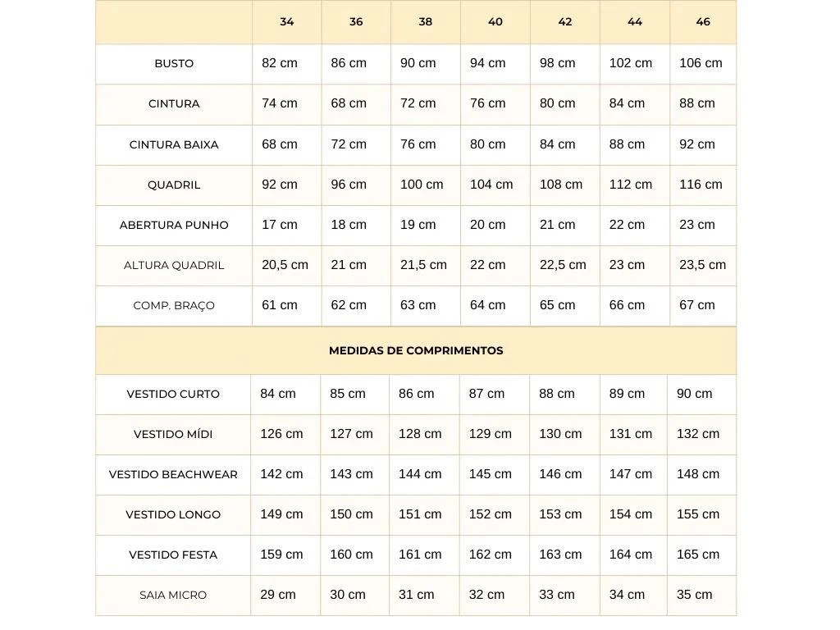
Task: Click the size 34 column header
Action: click(286, 22)
